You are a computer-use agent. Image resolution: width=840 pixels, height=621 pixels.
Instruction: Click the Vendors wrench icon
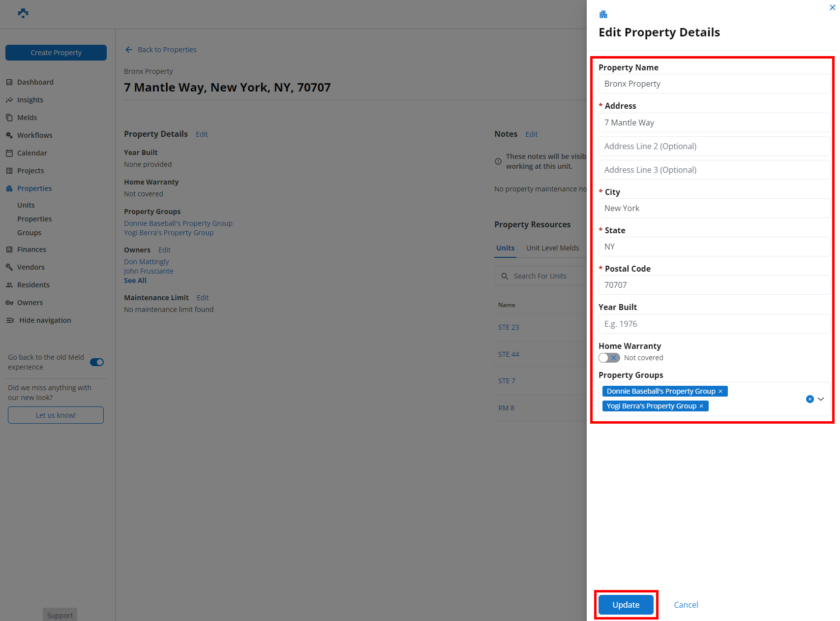click(9, 267)
